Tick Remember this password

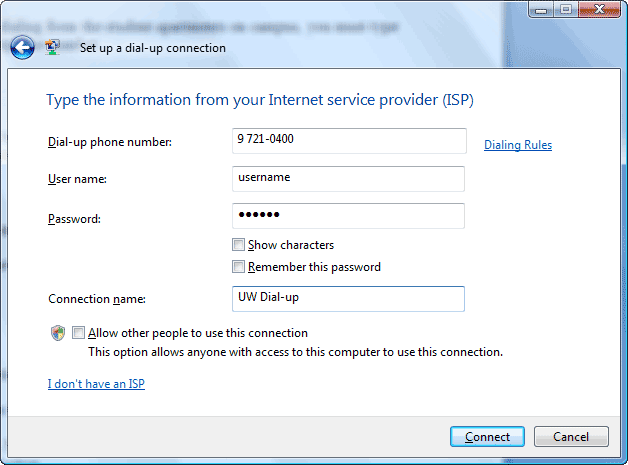(x=238, y=267)
